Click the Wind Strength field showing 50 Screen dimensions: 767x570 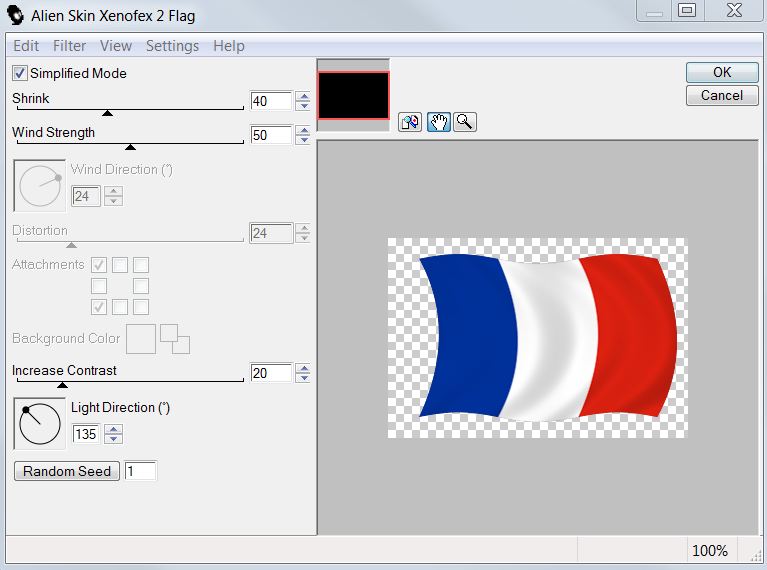[271, 135]
